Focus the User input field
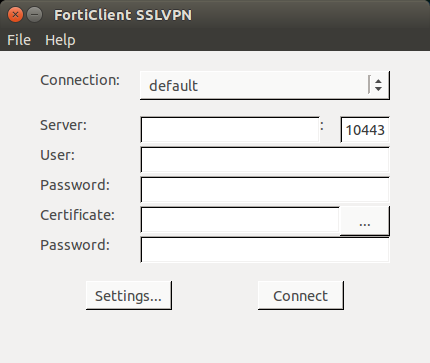430x363 pixels. click(x=265, y=159)
